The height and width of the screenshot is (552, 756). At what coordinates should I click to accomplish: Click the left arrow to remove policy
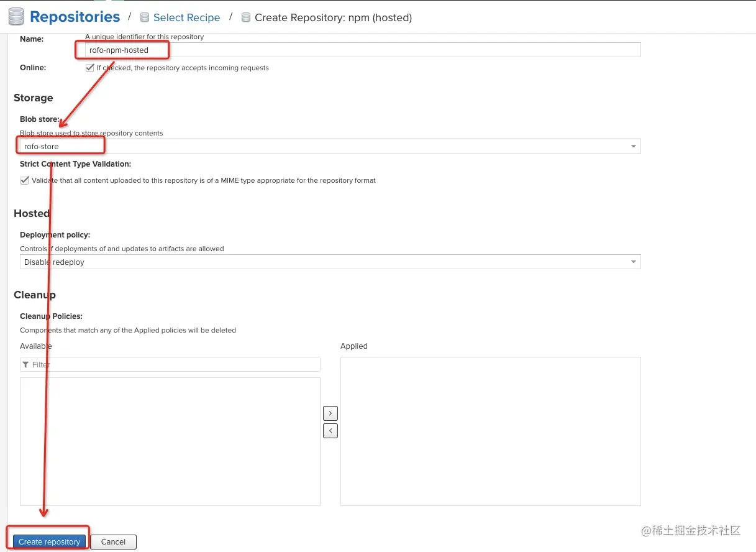click(330, 430)
